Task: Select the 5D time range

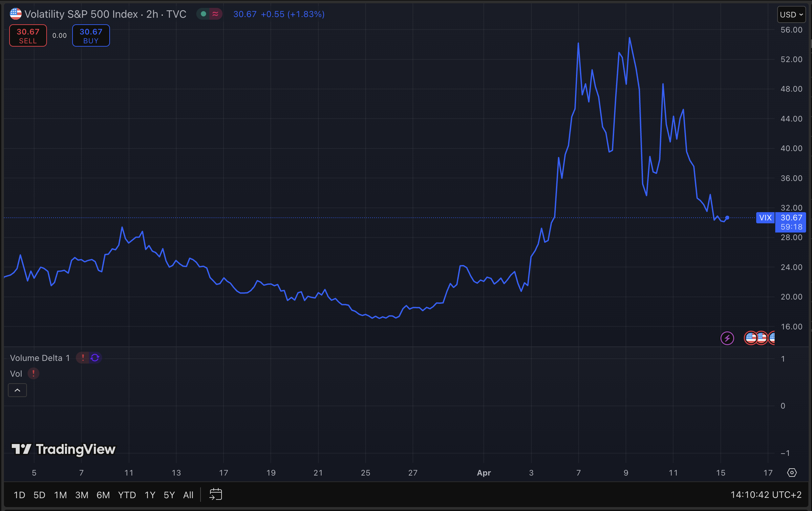Action: 39,495
